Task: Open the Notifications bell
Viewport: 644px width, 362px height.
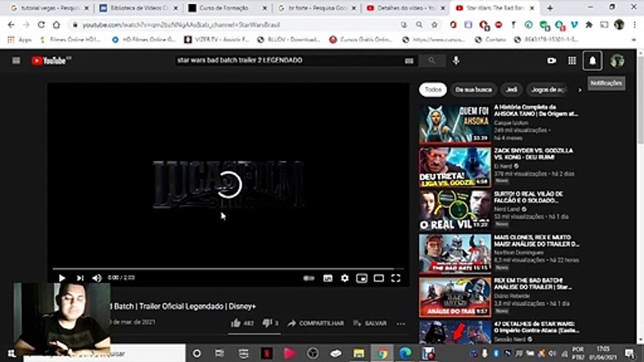Action: click(593, 61)
